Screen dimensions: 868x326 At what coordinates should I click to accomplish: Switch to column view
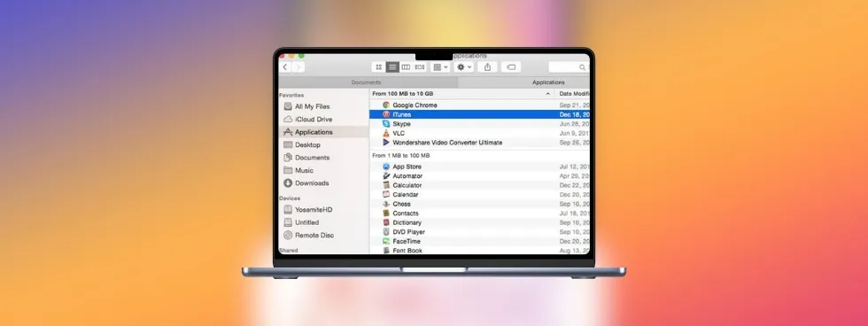pyautogui.click(x=406, y=67)
